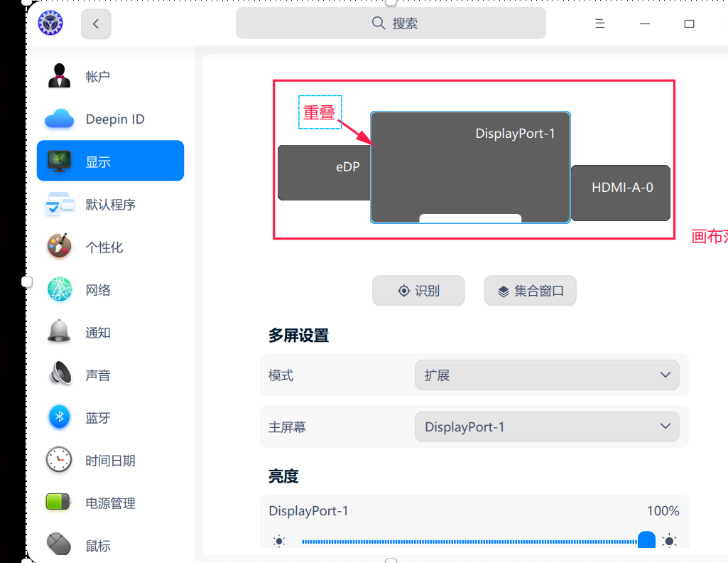The image size is (728, 563).
Task: Open the 帐户 settings entry
Action: (111, 76)
